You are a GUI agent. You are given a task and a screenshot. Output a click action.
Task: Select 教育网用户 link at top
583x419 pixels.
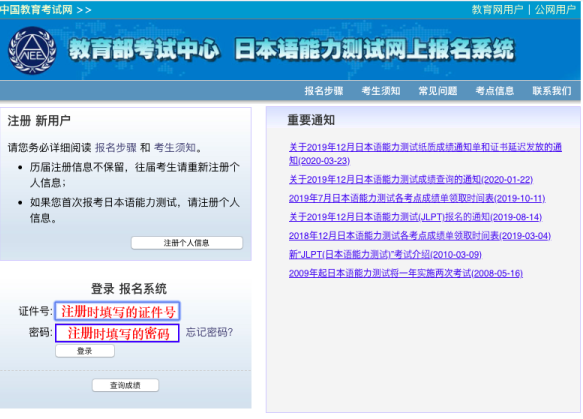tap(497, 10)
